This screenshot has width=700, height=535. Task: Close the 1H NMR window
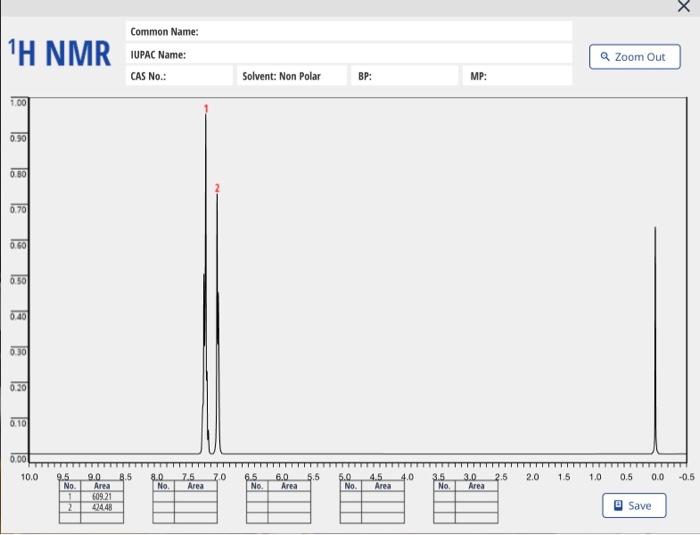(x=683, y=6)
